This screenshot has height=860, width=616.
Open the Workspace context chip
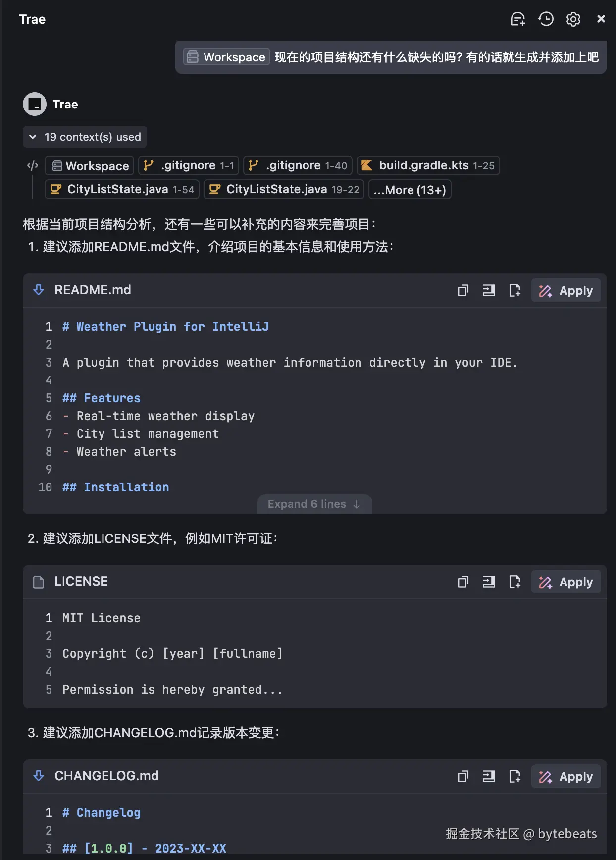coord(89,165)
